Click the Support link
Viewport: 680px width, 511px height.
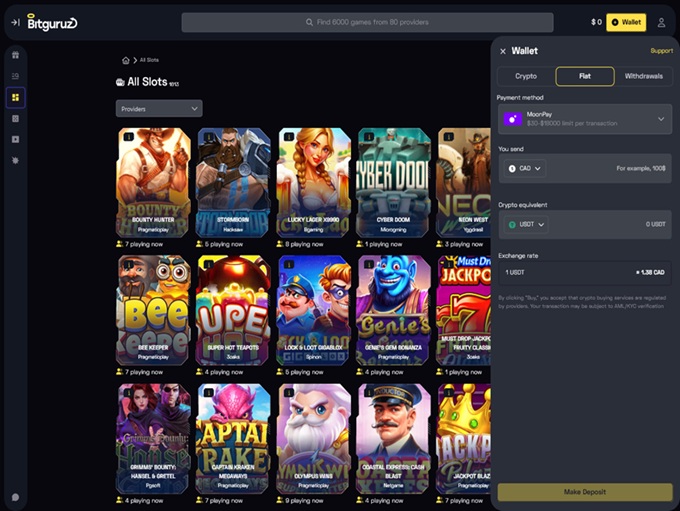pyautogui.click(x=661, y=51)
